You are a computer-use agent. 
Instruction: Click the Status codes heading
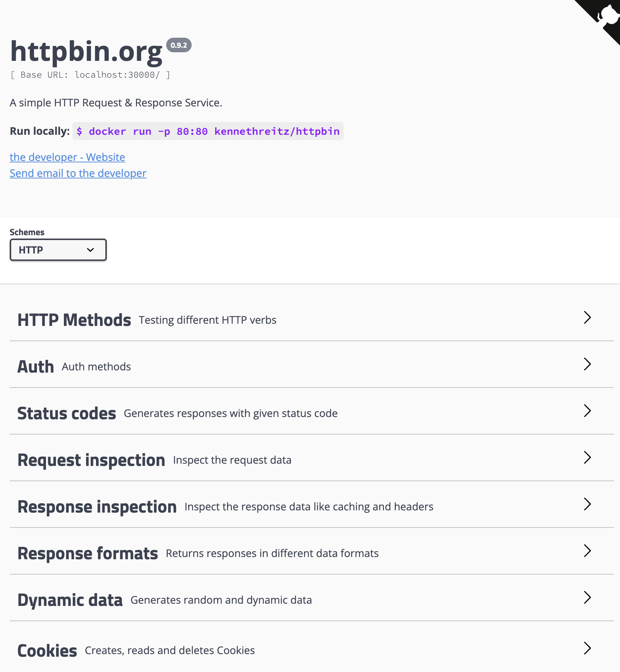click(67, 413)
